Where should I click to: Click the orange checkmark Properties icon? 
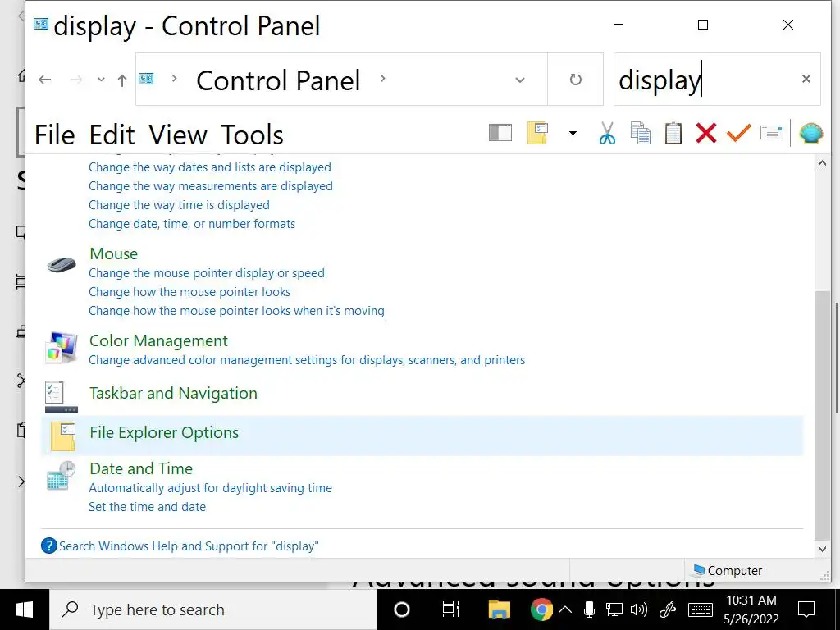739,133
